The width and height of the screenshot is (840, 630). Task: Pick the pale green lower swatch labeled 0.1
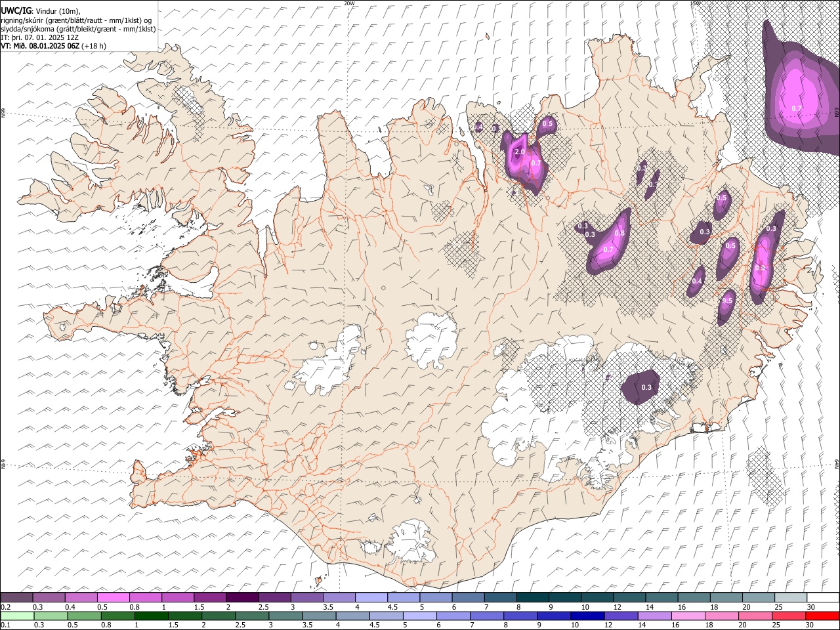coord(17,616)
